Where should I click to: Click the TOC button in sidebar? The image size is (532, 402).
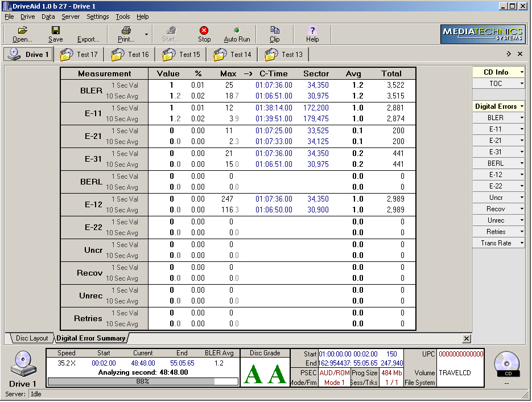point(496,84)
